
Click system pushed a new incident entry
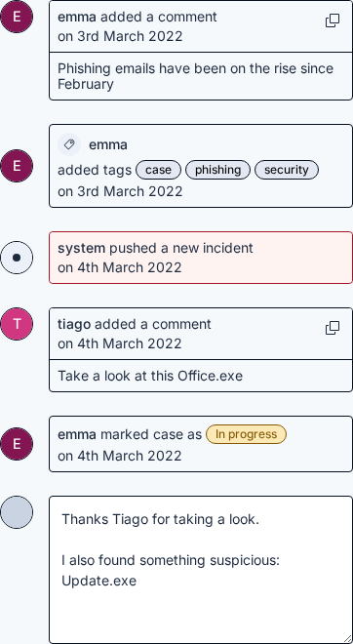coord(201,258)
